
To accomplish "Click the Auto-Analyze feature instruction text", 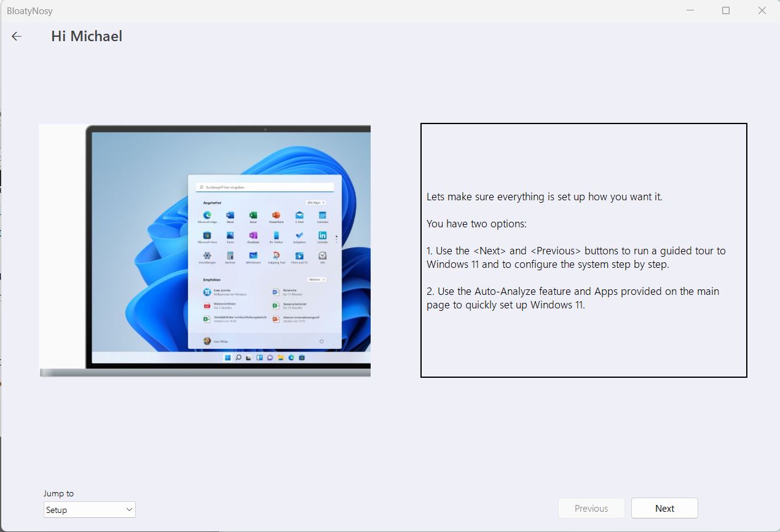I will click(x=573, y=298).
